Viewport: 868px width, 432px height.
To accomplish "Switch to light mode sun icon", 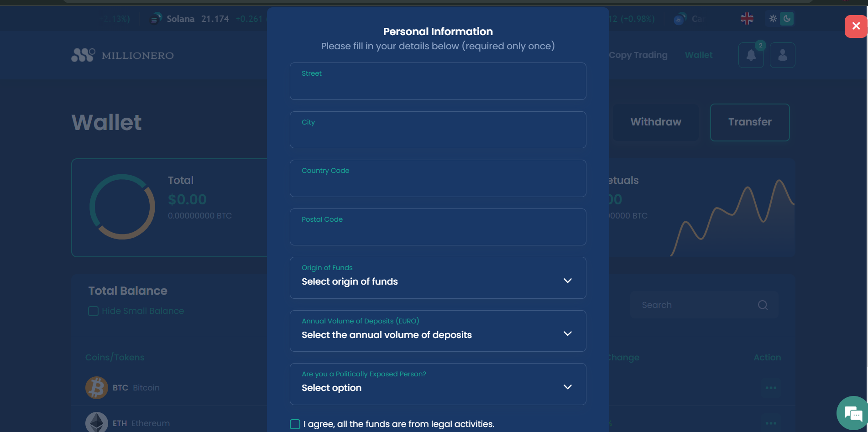I will [773, 19].
